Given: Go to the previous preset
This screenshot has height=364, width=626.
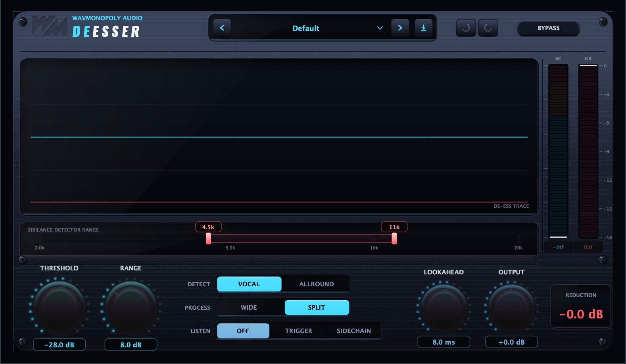Looking at the screenshot, I should 222,28.
